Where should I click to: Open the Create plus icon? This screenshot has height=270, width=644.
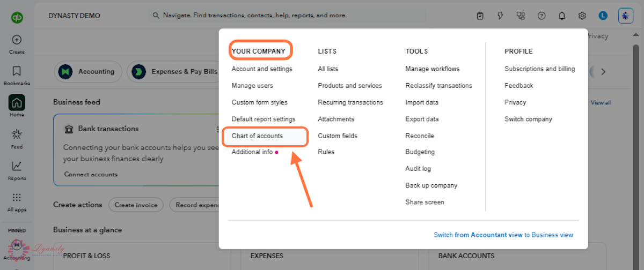tap(17, 40)
